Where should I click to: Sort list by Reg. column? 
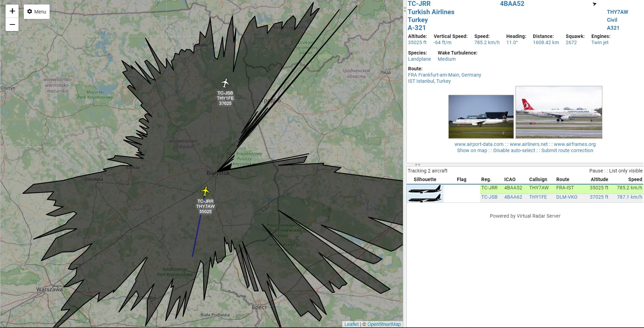click(x=486, y=179)
